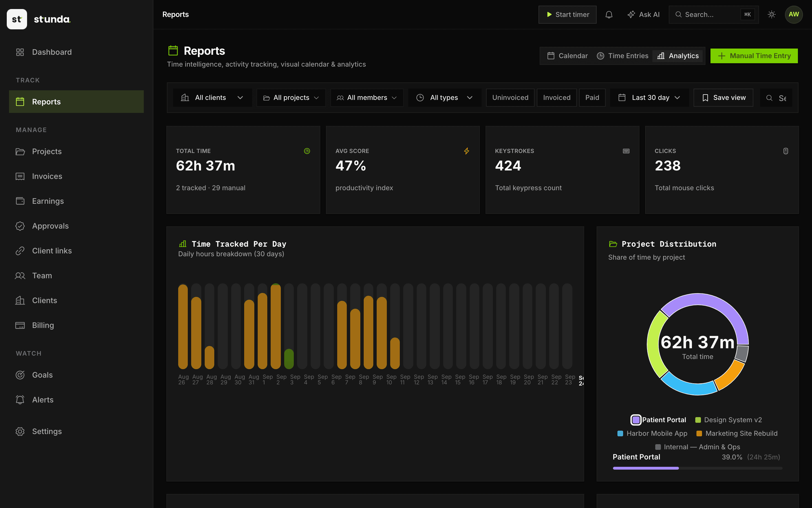The width and height of the screenshot is (812, 508).
Task: Open Projects in the sidebar
Action: click(x=76, y=152)
